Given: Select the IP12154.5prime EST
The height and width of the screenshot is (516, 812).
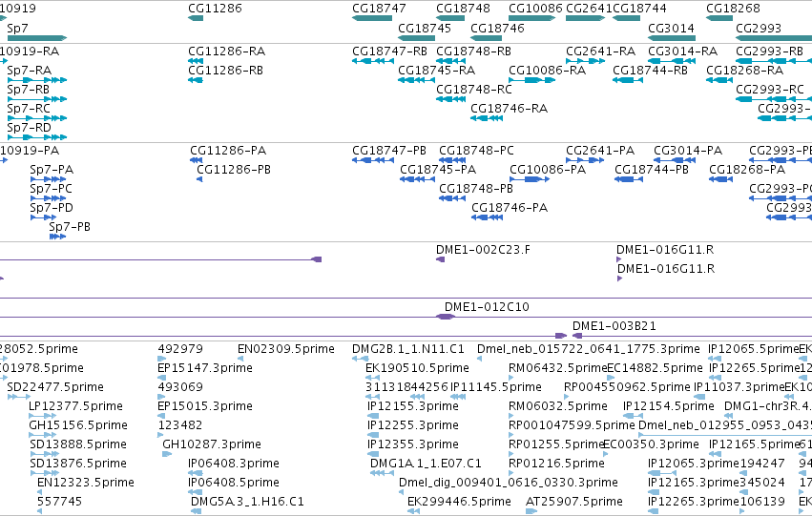Looking at the screenshot, I should (x=669, y=407).
